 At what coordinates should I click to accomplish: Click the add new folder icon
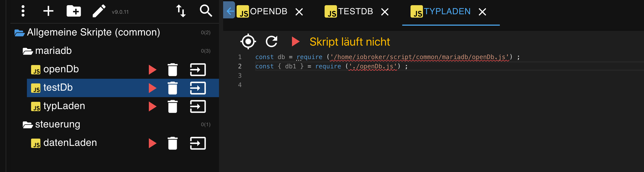[74, 11]
